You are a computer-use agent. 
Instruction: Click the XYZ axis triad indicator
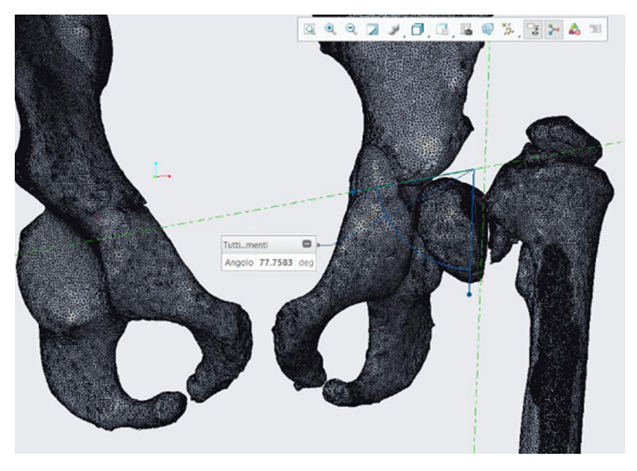click(159, 170)
